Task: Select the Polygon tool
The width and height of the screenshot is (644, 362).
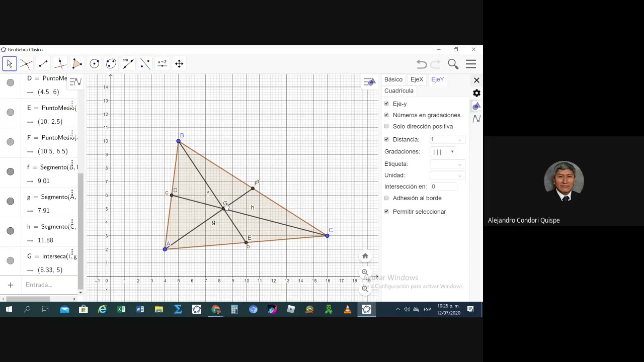Action: point(77,64)
